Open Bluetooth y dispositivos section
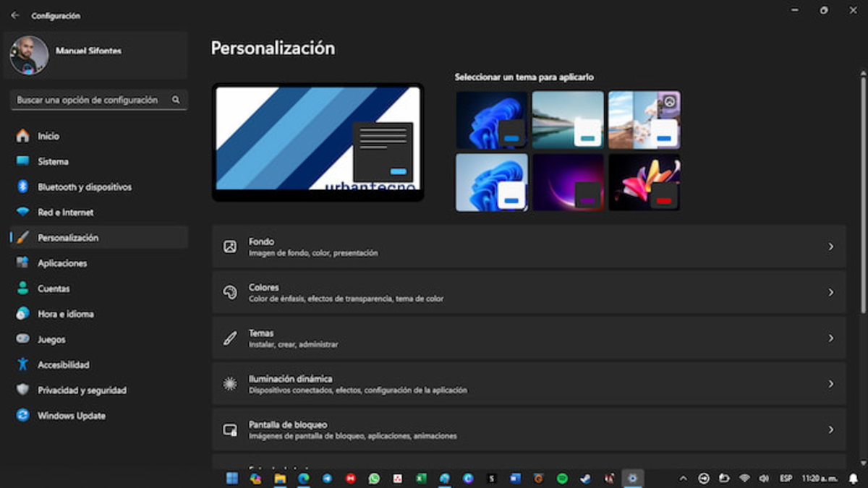This screenshot has height=488, width=868. [x=99, y=187]
